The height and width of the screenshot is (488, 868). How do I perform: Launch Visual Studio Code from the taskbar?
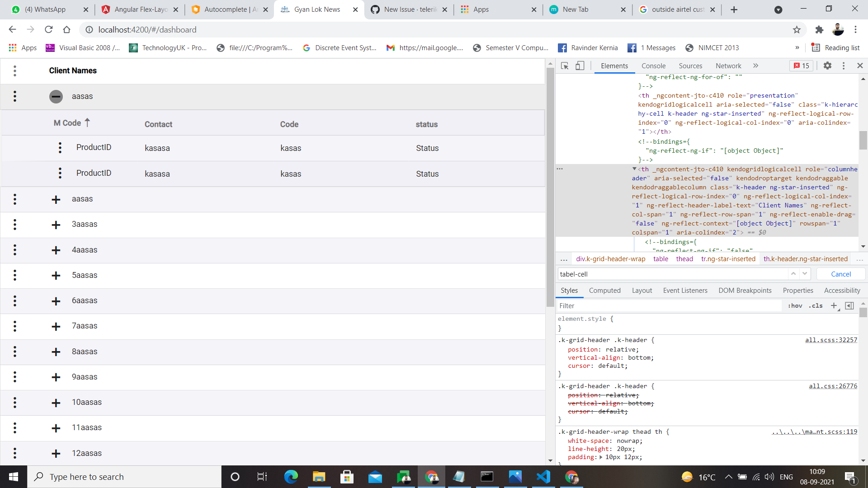[542, 477]
